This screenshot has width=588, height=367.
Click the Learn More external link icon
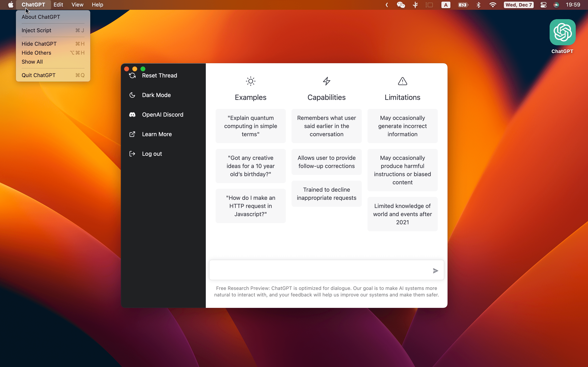[132, 134]
